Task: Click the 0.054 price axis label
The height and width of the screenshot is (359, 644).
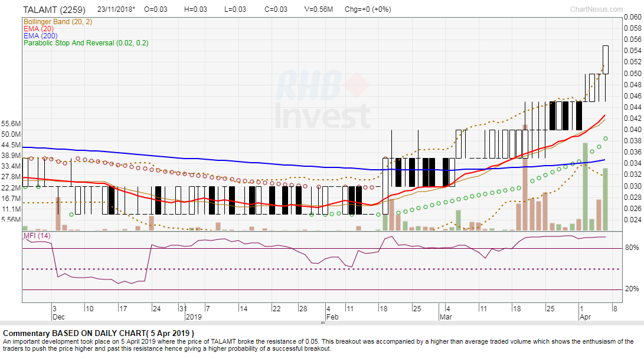Action: tap(633, 51)
